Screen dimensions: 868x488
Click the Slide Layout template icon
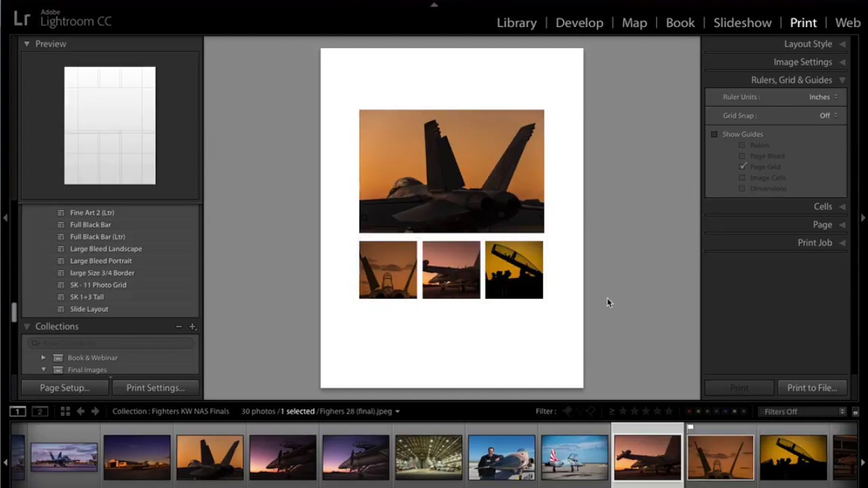61,309
